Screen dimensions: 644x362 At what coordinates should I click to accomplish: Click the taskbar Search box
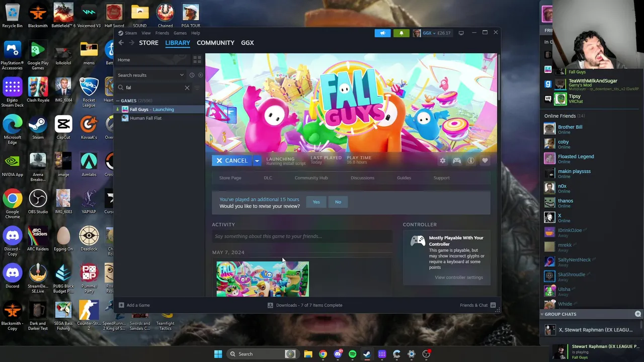262,354
